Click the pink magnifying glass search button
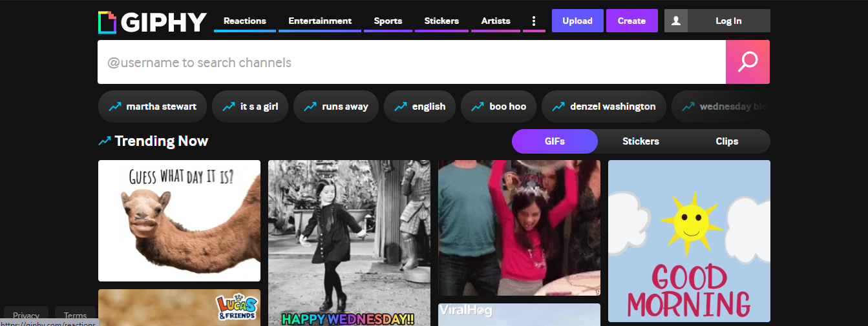 (748, 62)
